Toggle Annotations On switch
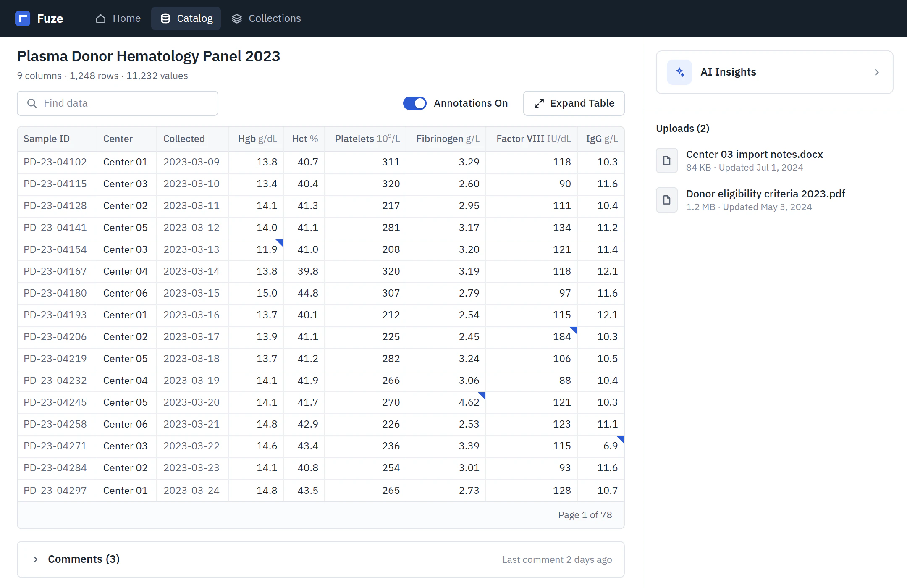This screenshot has width=907, height=588. coord(415,103)
